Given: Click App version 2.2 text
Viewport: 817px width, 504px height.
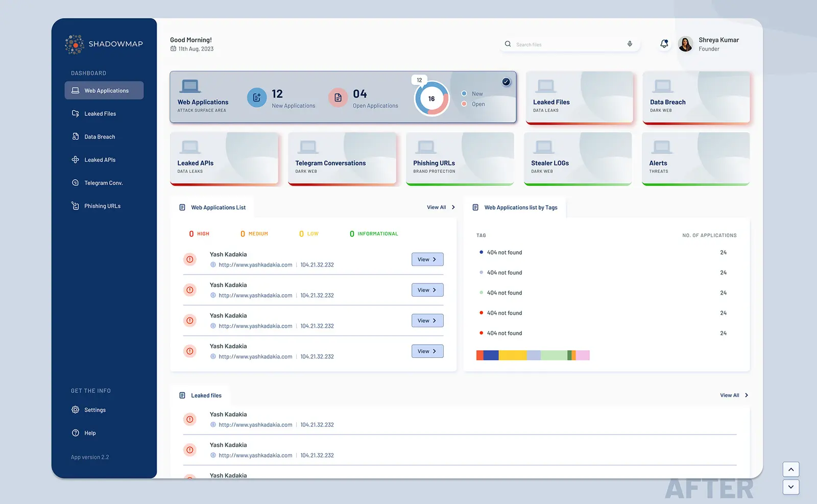Looking at the screenshot, I should coord(90,457).
